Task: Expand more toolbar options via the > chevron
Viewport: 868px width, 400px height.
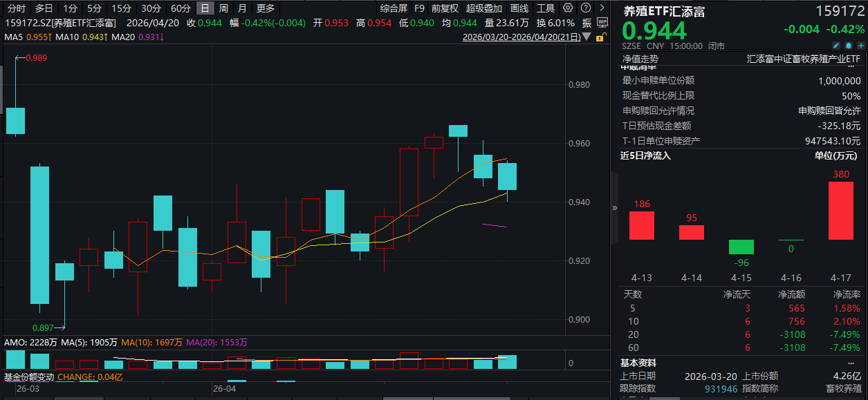Action: [603, 8]
